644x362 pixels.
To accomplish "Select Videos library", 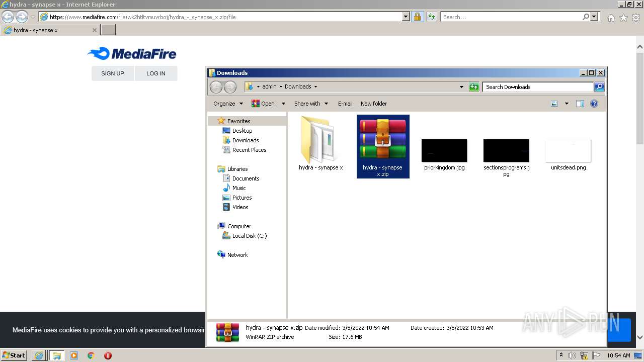I will pyautogui.click(x=240, y=207).
